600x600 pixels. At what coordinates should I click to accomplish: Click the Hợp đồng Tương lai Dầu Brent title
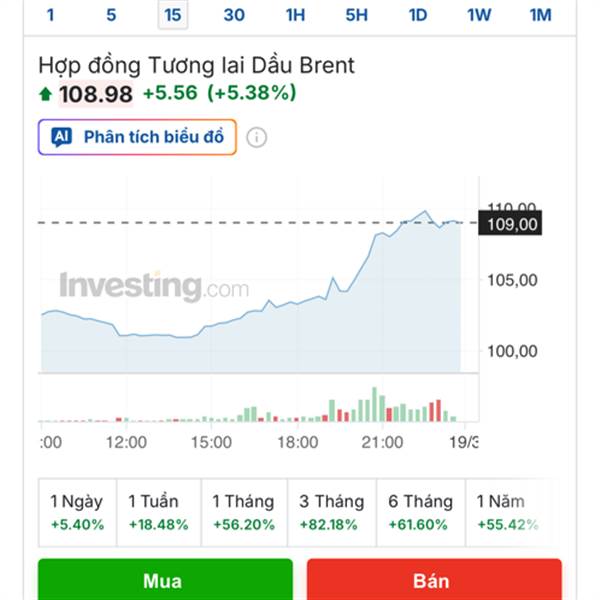tap(197, 66)
